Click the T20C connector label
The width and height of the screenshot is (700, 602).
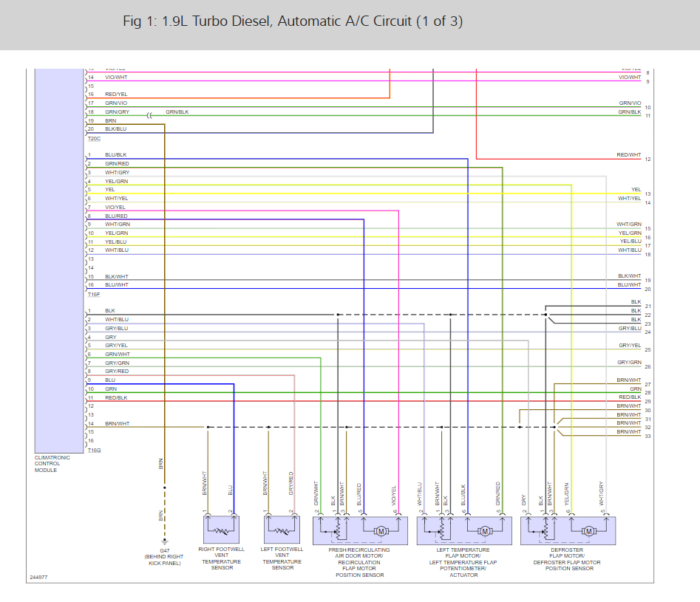[94, 139]
